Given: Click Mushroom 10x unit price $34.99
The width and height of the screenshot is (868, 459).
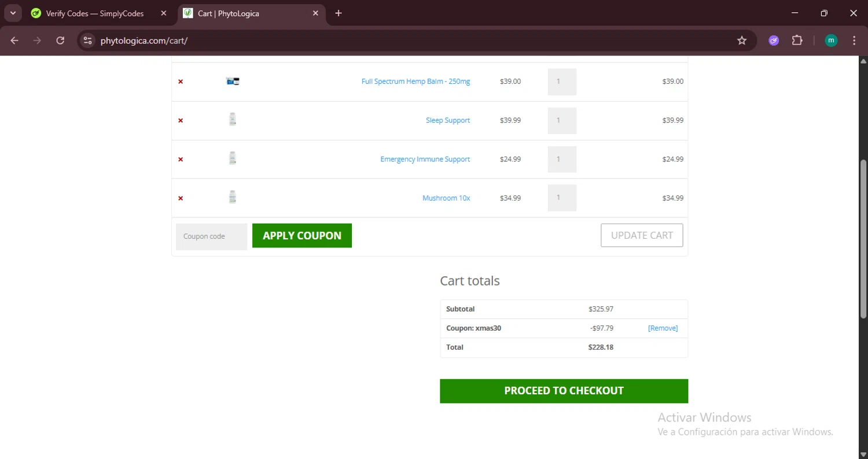Looking at the screenshot, I should point(510,198).
